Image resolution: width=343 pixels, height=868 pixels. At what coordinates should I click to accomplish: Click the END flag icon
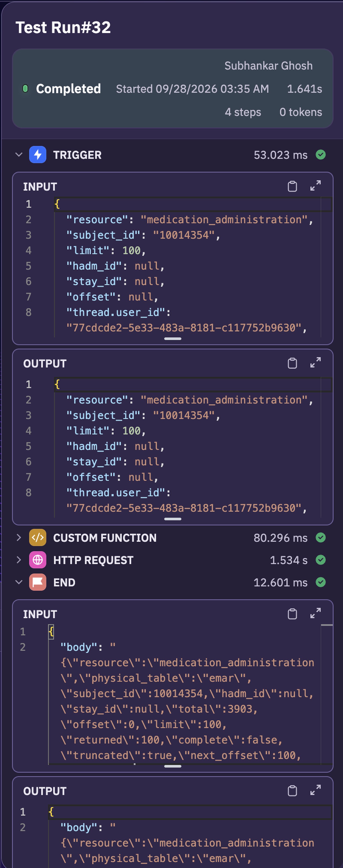38,582
